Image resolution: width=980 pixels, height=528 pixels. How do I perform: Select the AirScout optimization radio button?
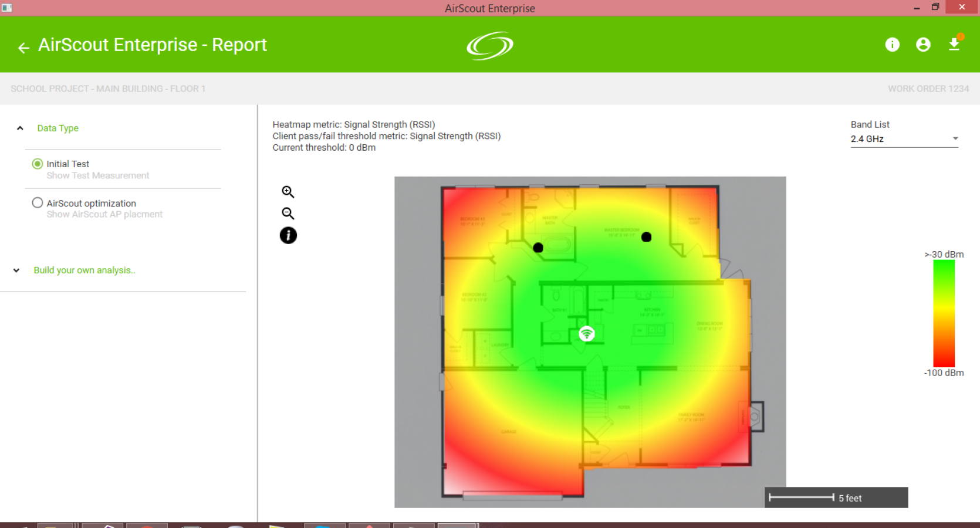[38, 202]
